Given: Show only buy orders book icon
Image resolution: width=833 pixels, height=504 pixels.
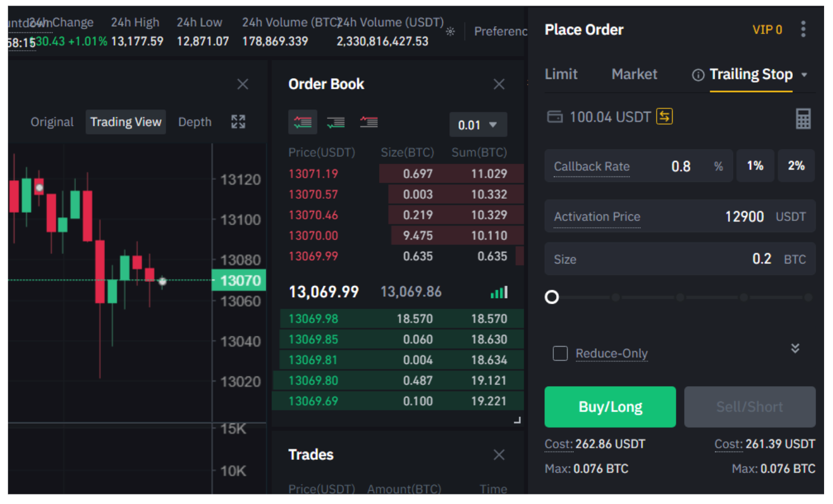Looking at the screenshot, I should coord(336,122).
